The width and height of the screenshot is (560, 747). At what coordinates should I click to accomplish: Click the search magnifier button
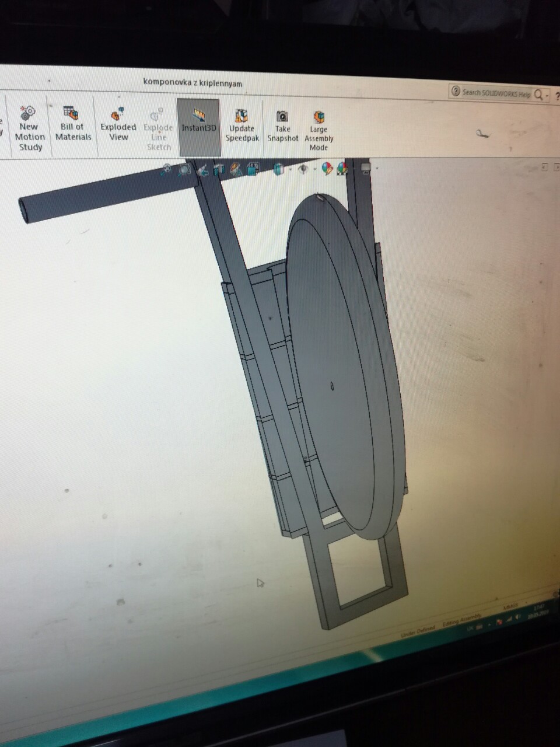click(x=538, y=94)
